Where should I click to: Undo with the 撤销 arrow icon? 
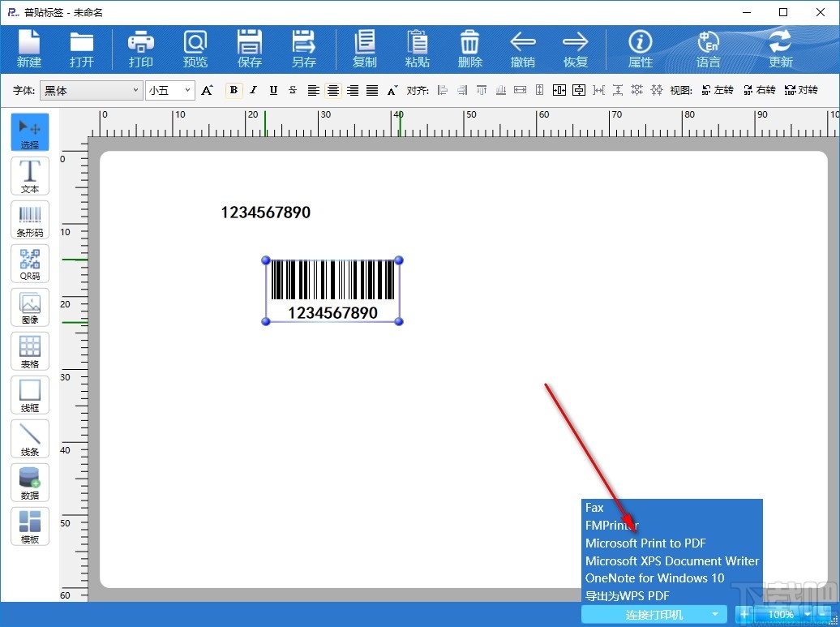(x=523, y=49)
